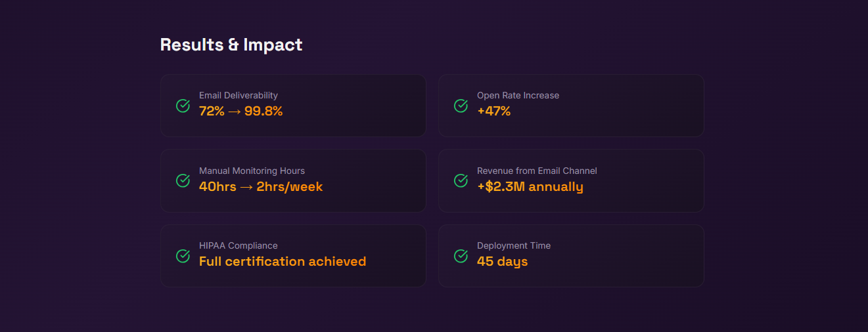Click the Deployment Time label

(514, 246)
